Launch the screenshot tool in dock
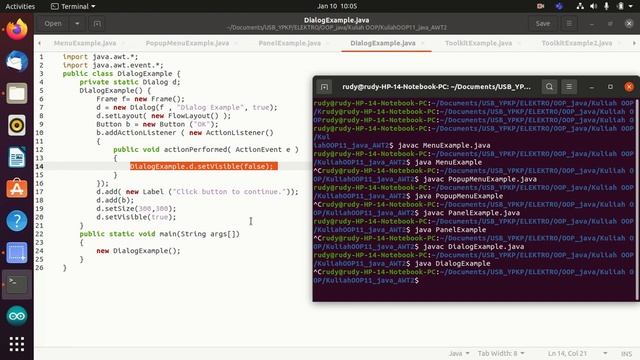 tap(17, 253)
